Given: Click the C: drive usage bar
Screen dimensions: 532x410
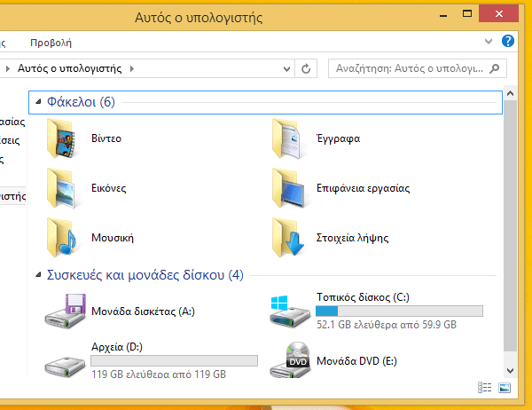Looking at the screenshot, I should (399, 311).
